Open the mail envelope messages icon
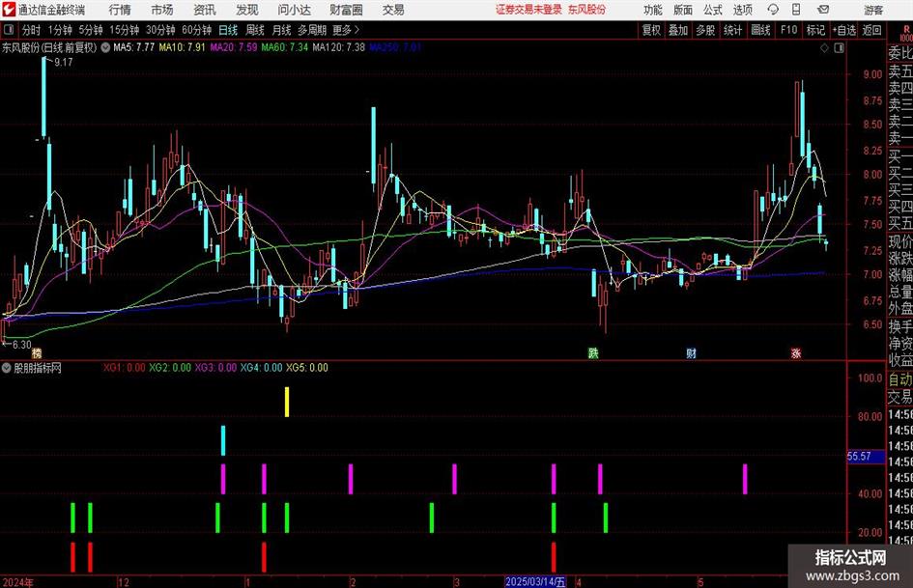913x588 pixels. pyautogui.click(x=823, y=10)
